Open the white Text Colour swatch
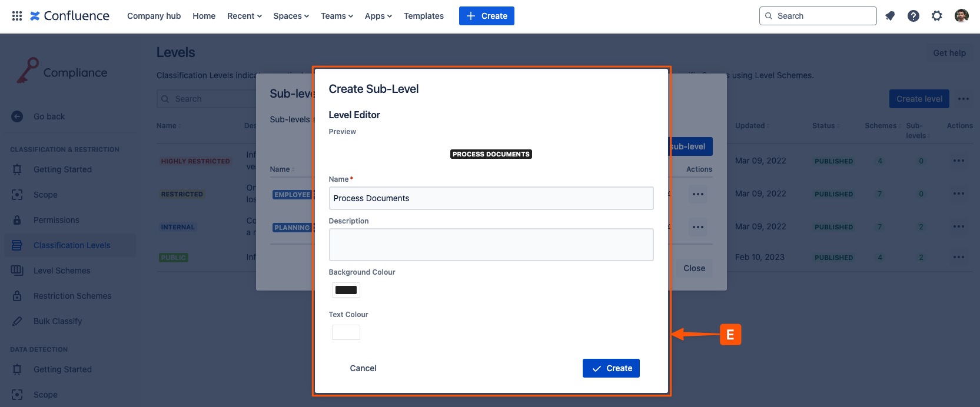 pyautogui.click(x=346, y=332)
